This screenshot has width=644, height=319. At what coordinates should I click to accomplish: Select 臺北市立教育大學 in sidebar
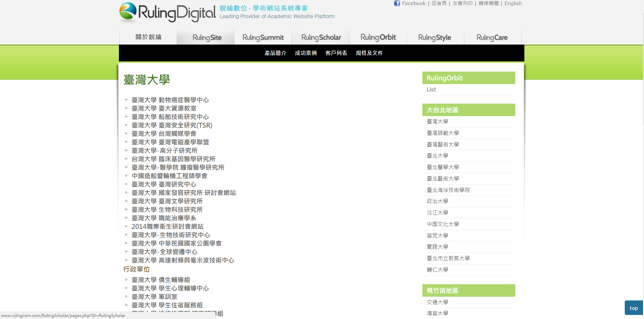(x=448, y=258)
